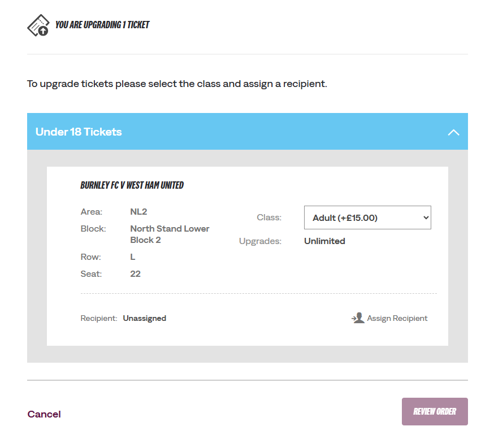Screen dimensions: 494x448
Task: Click the row letter L value
Action: tap(133, 257)
